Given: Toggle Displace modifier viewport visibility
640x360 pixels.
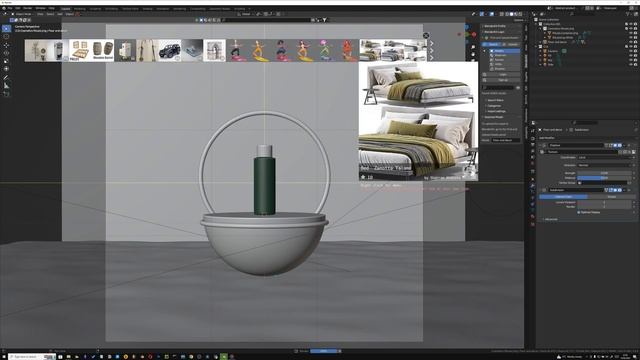Looking at the screenshot, I should 615,145.
